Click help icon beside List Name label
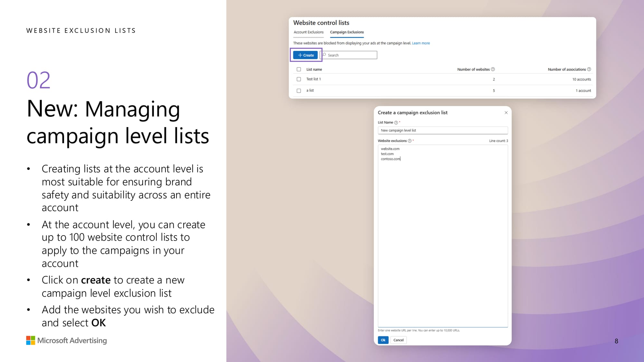 click(x=396, y=123)
